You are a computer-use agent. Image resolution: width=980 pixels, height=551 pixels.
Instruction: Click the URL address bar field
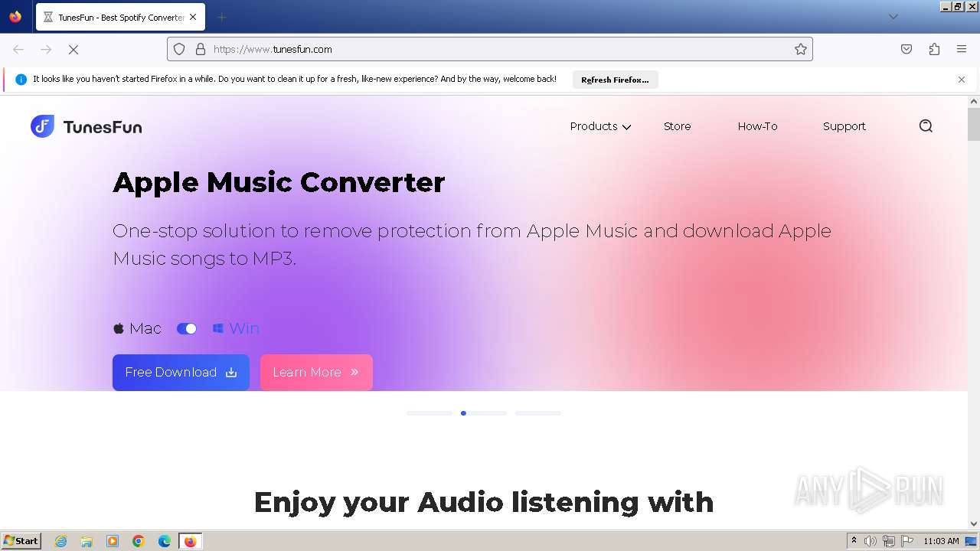point(490,49)
